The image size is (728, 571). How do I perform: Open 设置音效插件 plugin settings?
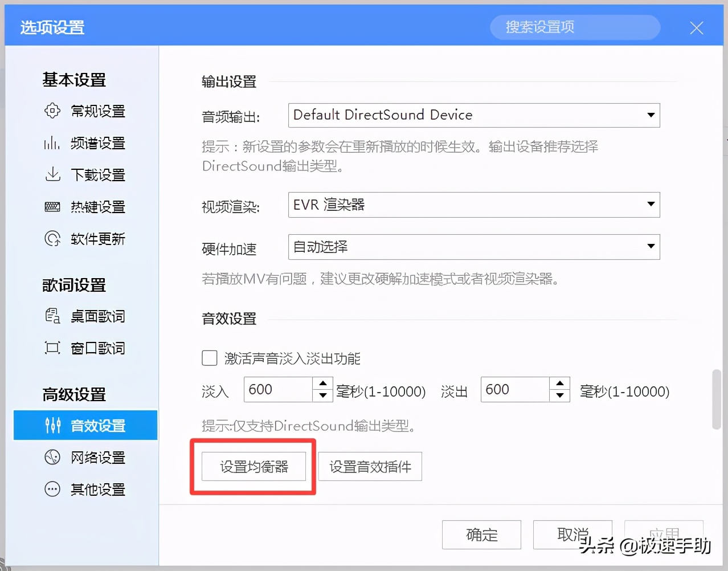[370, 466]
